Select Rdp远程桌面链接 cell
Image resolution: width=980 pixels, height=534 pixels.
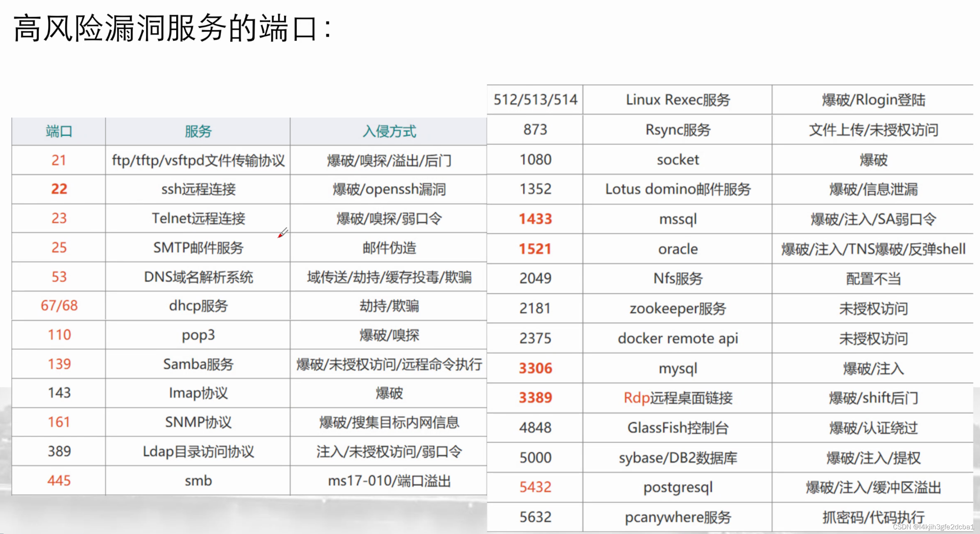[x=678, y=398]
